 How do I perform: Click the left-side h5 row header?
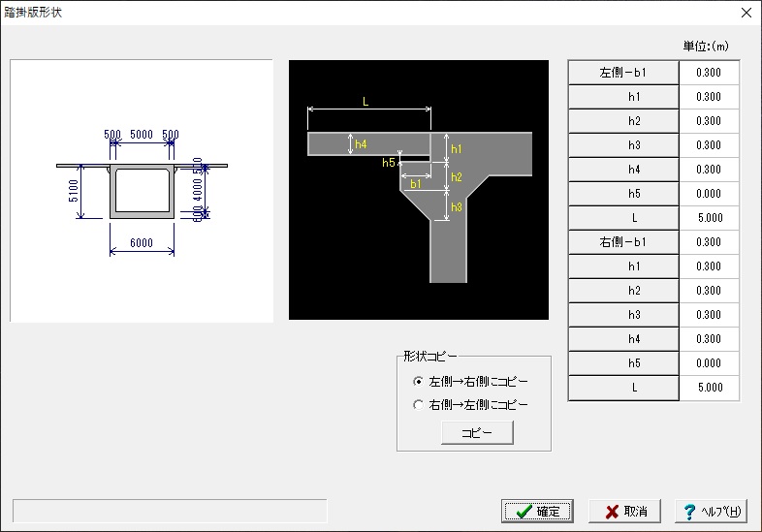click(623, 194)
